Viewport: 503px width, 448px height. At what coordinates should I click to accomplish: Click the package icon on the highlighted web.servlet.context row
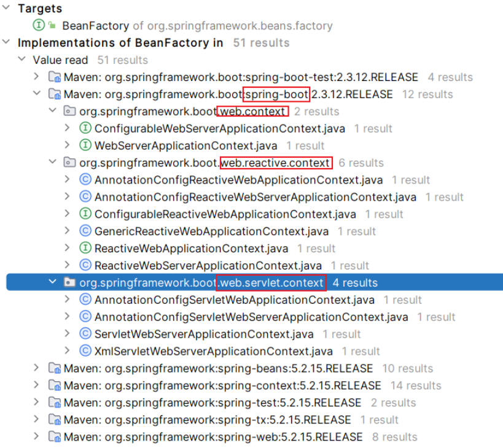(x=69, y=283)
